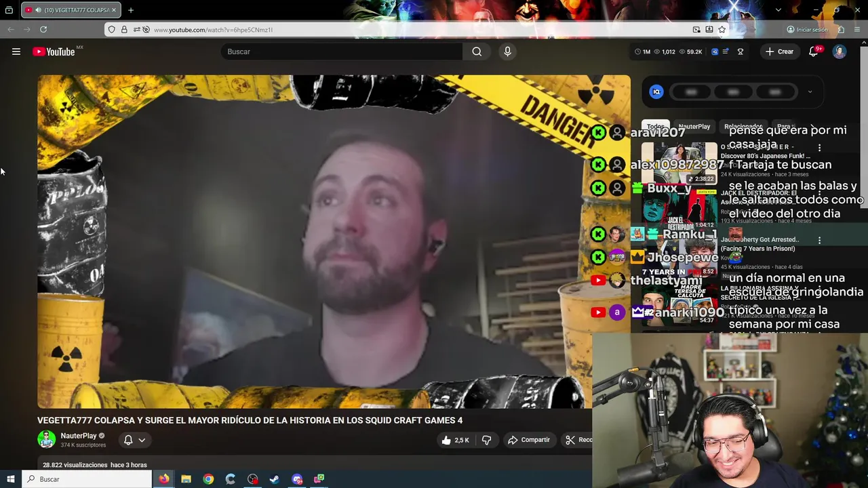This screenshot has width=868, height=488.
Task: Open the account avatar menu
Action: click(x=840, y=52)
